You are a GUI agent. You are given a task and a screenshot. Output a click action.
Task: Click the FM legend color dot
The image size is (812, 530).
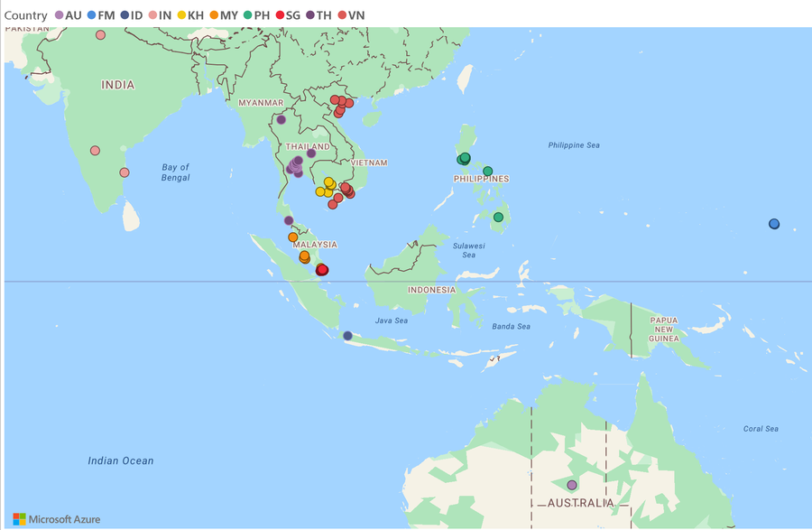coord(92,15)
